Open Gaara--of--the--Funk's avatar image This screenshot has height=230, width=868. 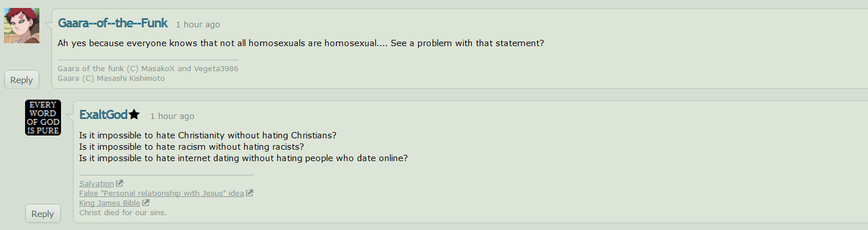pyautogui.click(x=22, y=26)
